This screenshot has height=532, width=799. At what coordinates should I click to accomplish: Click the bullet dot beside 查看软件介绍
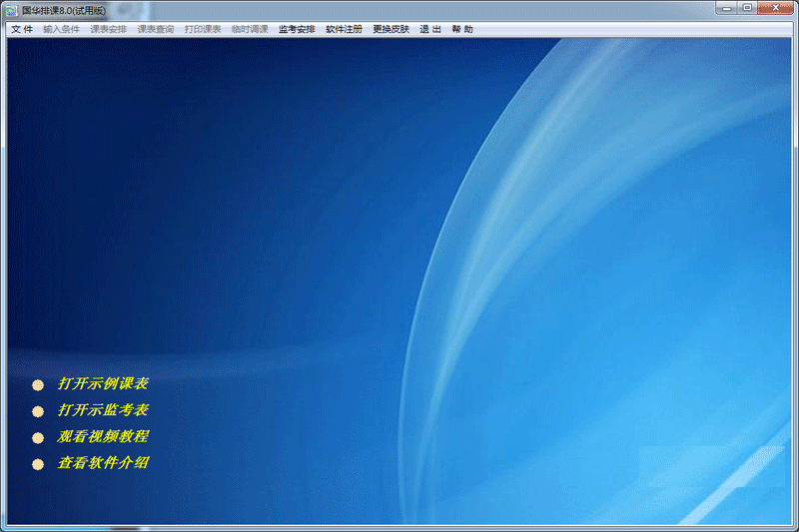tap(38, 464)
